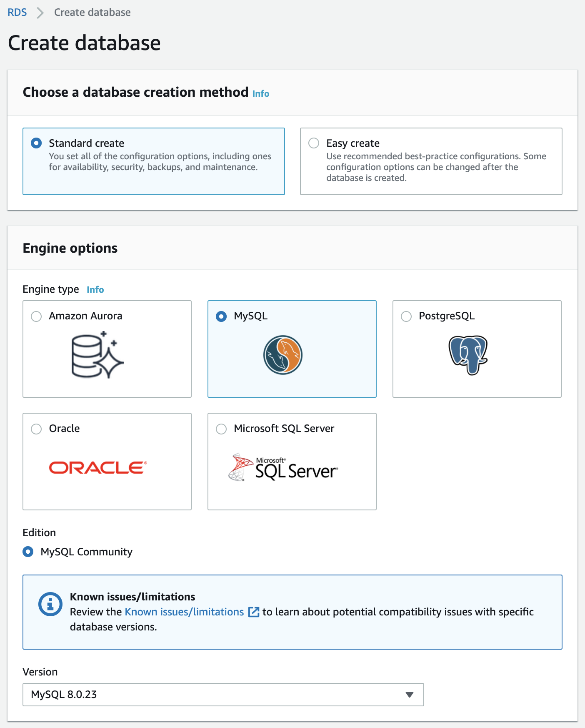Click the info circle icon in notice box
Screen dimensions: 585x728
(x=50, y=604)
